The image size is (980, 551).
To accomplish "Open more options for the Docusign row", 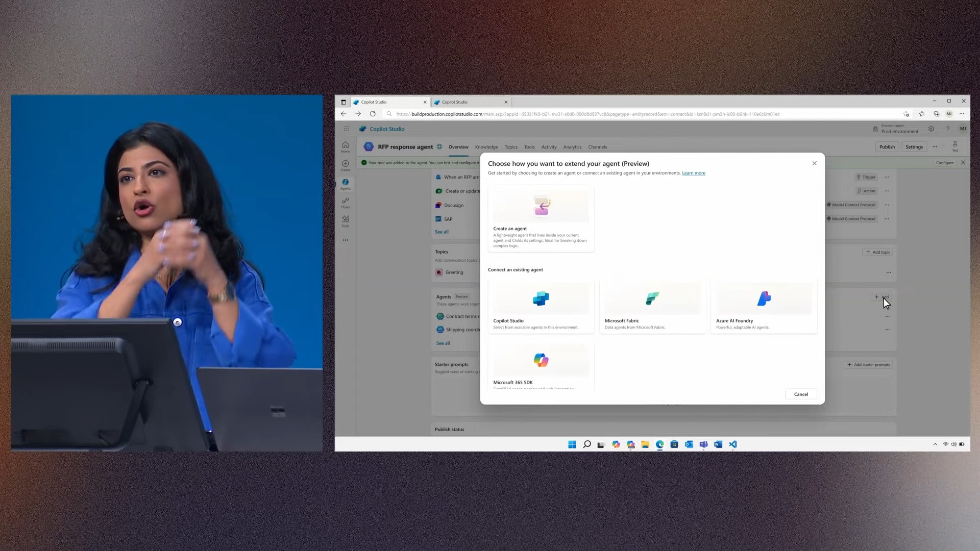I will pyautogui.click(x=887, y=205).
